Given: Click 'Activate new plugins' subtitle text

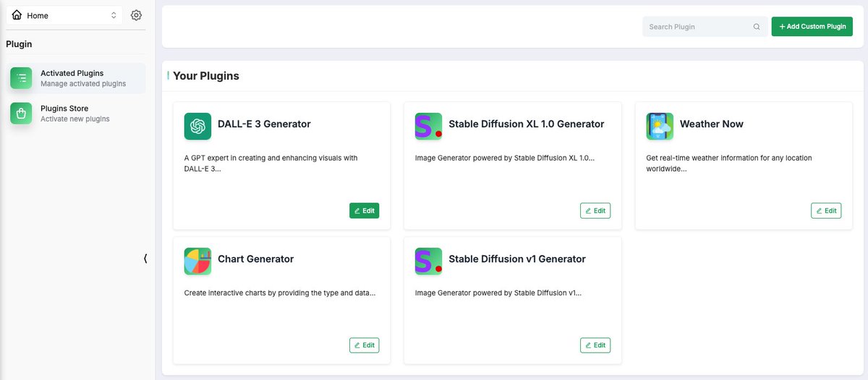Looking at the screenshot, I should (75, 119).
